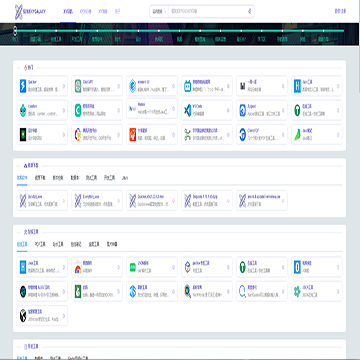Open the black square icon with yellow-green glyph
360x360 pixels.
[42, 135]
